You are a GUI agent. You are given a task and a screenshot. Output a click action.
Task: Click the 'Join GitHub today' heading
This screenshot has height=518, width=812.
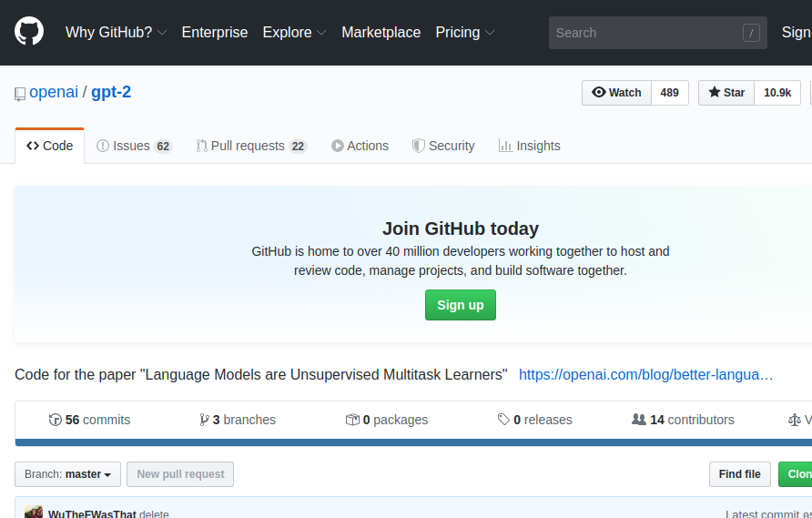(461, 229)
